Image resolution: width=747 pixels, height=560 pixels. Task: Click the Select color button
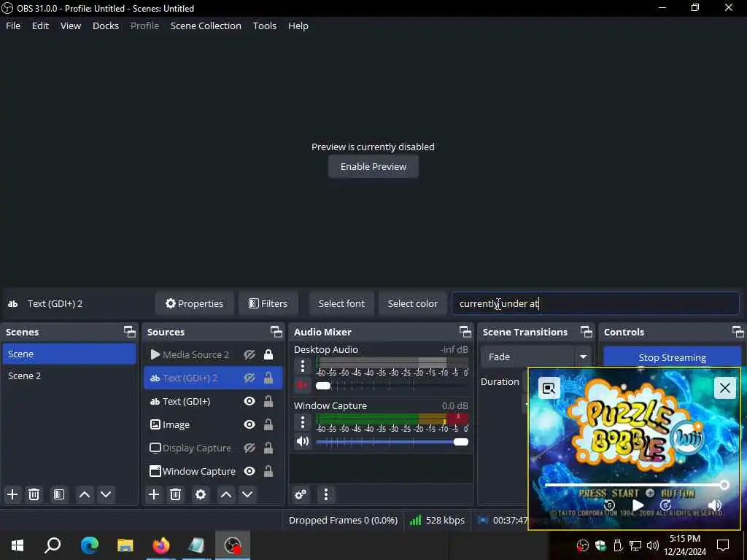tap(413, 303)
